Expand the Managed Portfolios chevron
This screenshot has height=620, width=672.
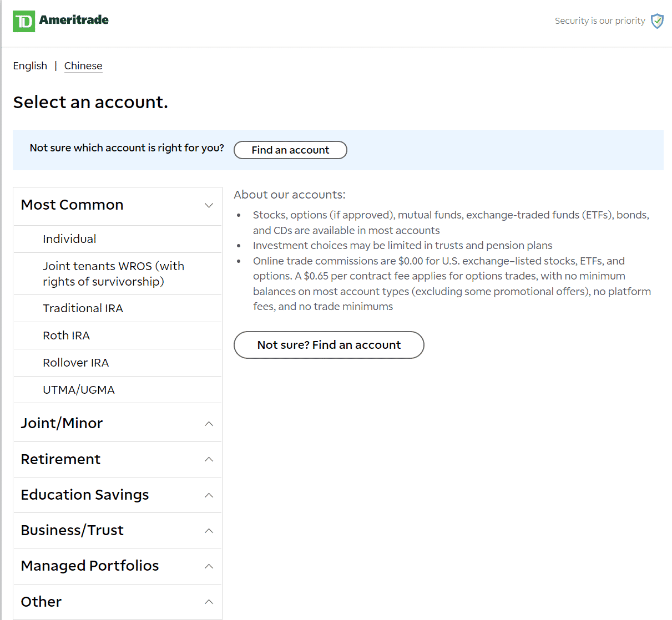point(209,566)
